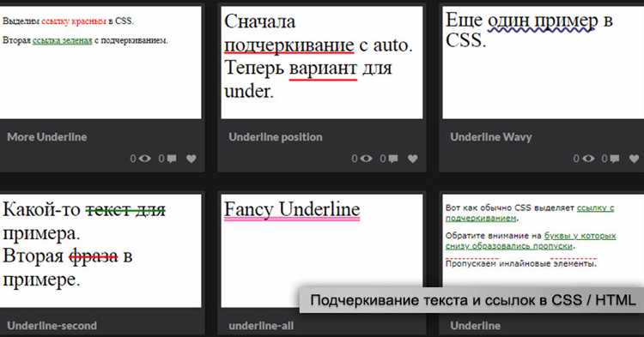Click red link 'ссылку красным' in first preview
The image size is (644, 337).
coord(74,21)
